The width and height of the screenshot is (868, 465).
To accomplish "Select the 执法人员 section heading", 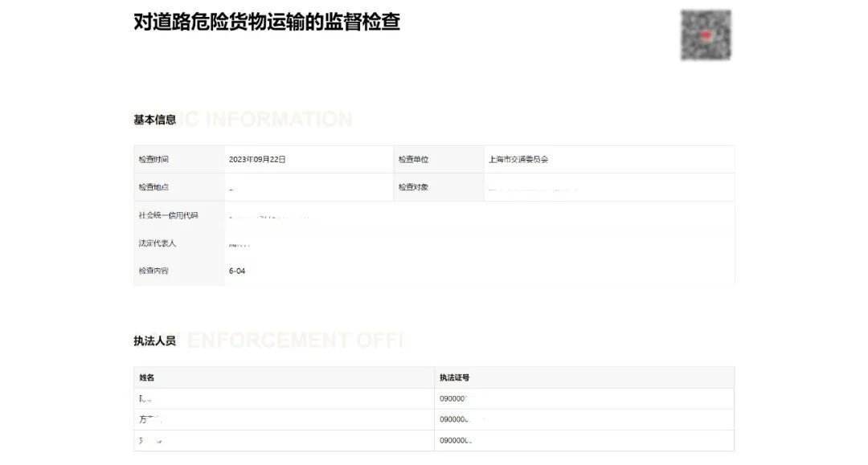I will click(x=154, y=341).
